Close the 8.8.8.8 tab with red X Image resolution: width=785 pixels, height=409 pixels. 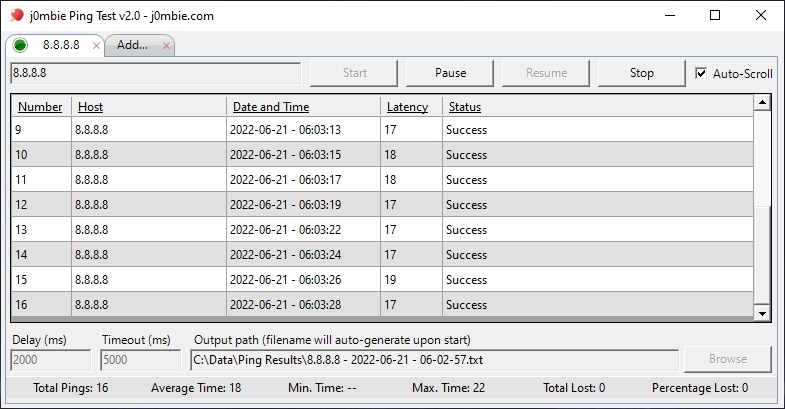pos(96,46)
